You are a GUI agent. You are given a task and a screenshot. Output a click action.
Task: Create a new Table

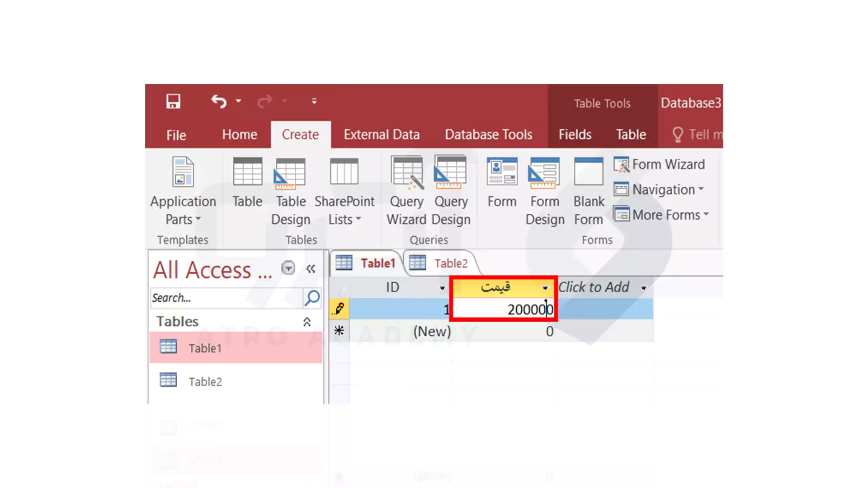pyautogui.click(x=247, y=183)
